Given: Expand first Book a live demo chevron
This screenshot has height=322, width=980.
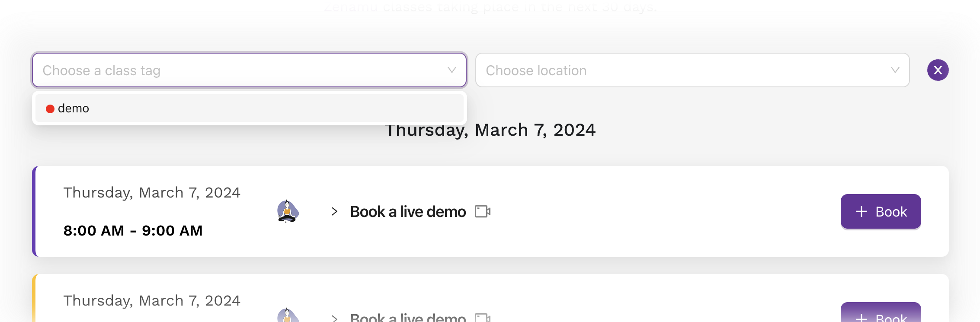Looking at the screenshot, I should coord(334,211).
